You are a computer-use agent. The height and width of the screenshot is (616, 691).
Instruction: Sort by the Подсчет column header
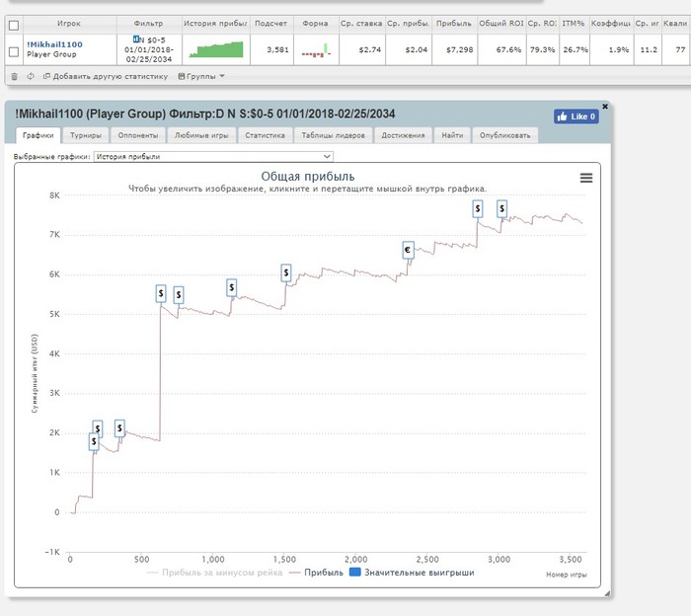[x=271, y=24]
